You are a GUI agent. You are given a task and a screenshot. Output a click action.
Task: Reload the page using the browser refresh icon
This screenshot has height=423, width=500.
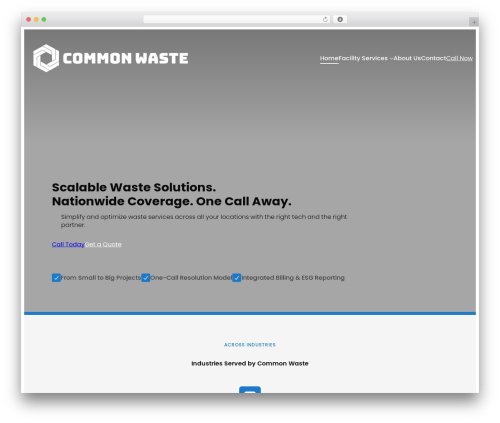(325, 20)
